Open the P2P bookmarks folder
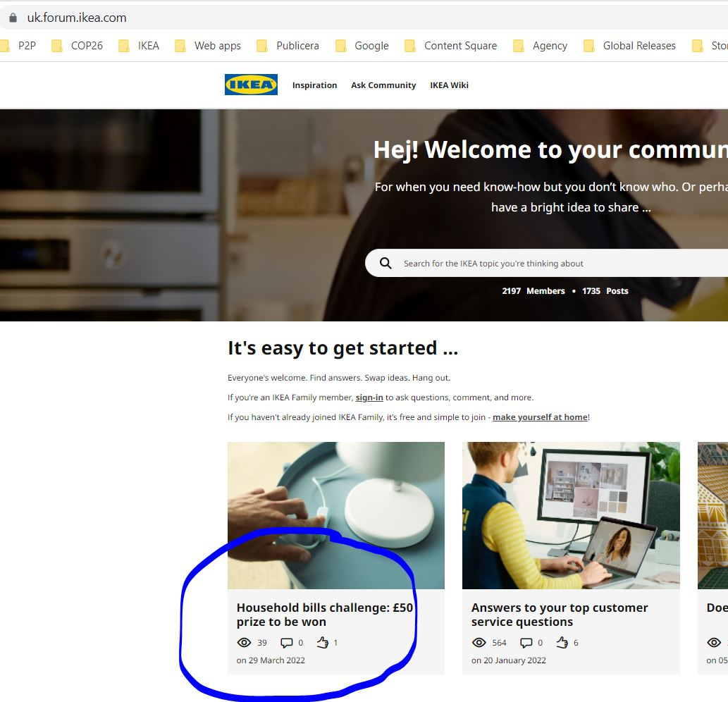 coord(18,46)
